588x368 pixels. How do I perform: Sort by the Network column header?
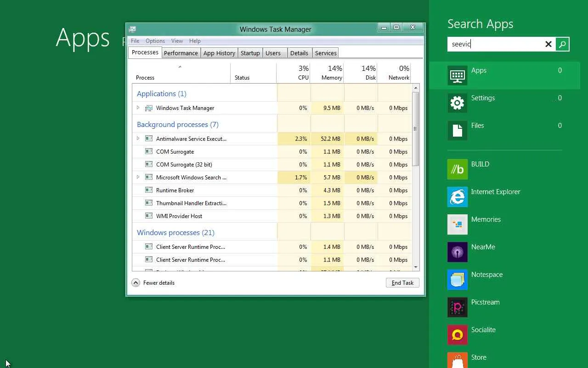coord(394,73)
